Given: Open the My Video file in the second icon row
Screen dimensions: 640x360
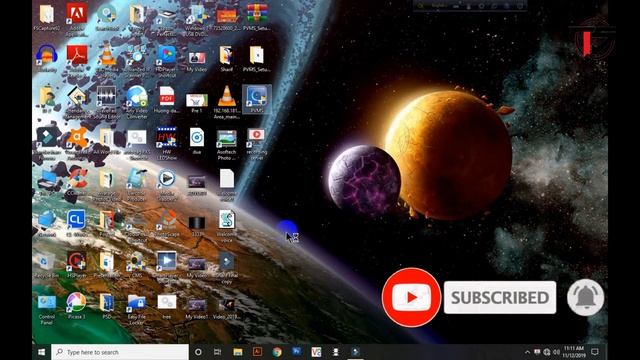Looking at the screenshot, I should point(197,60).
